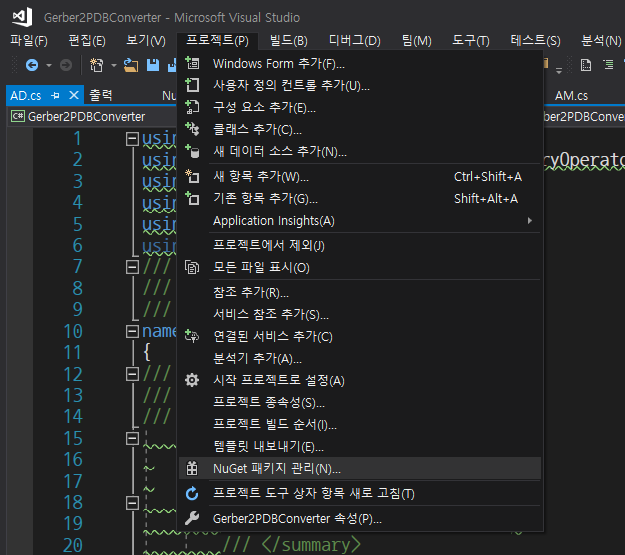The image size is (625, 555).
Task: Click the icon beside 새 항목 추가
Action: coord(192,176)
